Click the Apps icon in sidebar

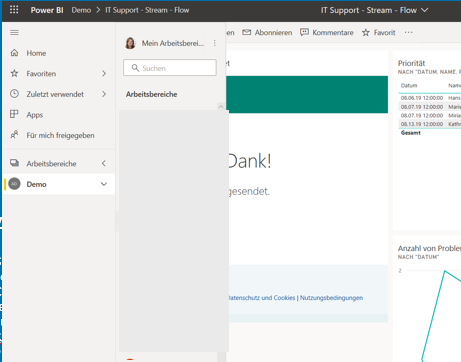tap(14, 114)
